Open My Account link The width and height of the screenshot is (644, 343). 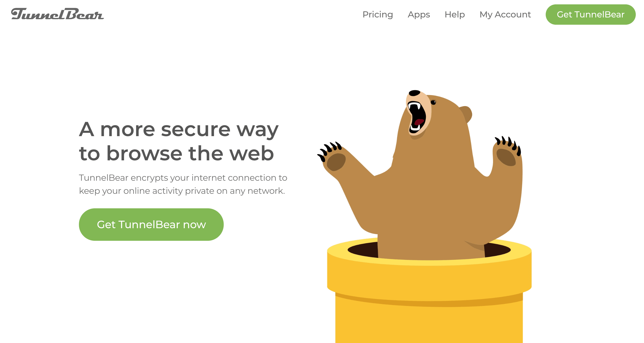[x=505, y=15]
